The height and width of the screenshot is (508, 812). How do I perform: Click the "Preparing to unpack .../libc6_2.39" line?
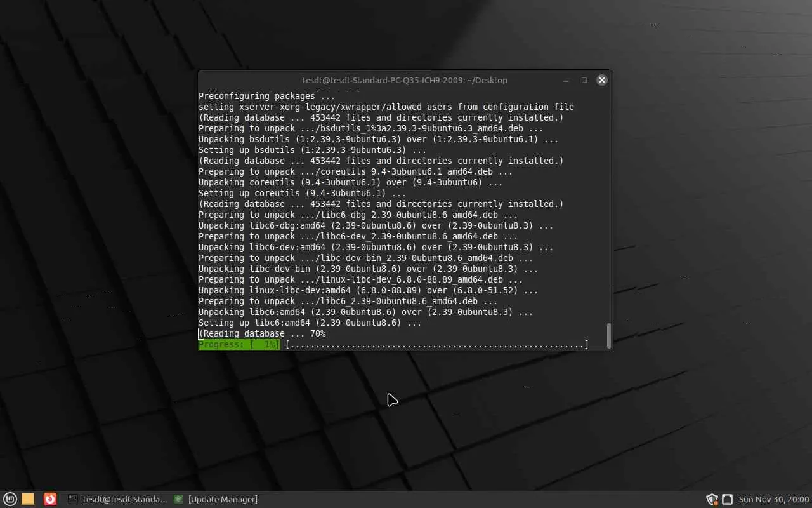(348, 301)
